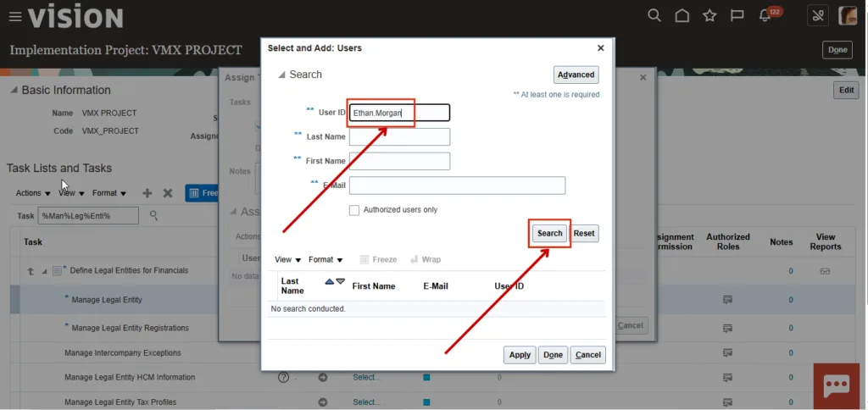Click the global search magnifier icon
Image resolution: width=868 pixels, height=410 pixels.
tap(654, 16)
